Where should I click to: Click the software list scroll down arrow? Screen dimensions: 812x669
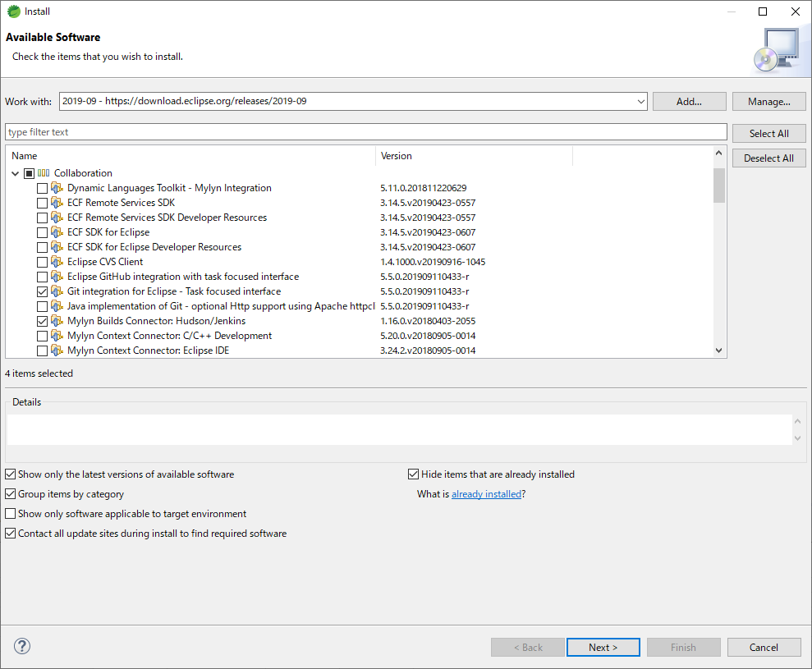click(x=719, y=351)
